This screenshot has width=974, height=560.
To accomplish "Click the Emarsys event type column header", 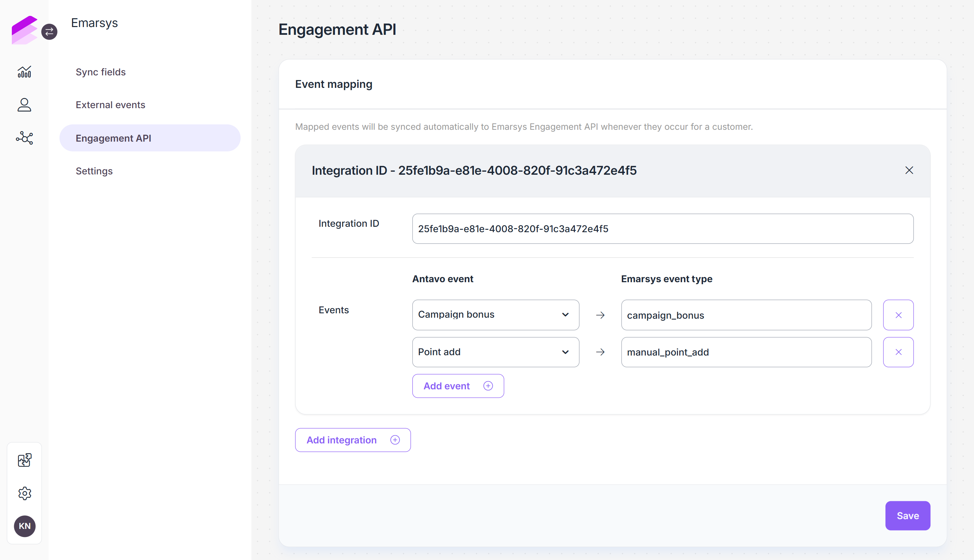I will click(666, 279).
